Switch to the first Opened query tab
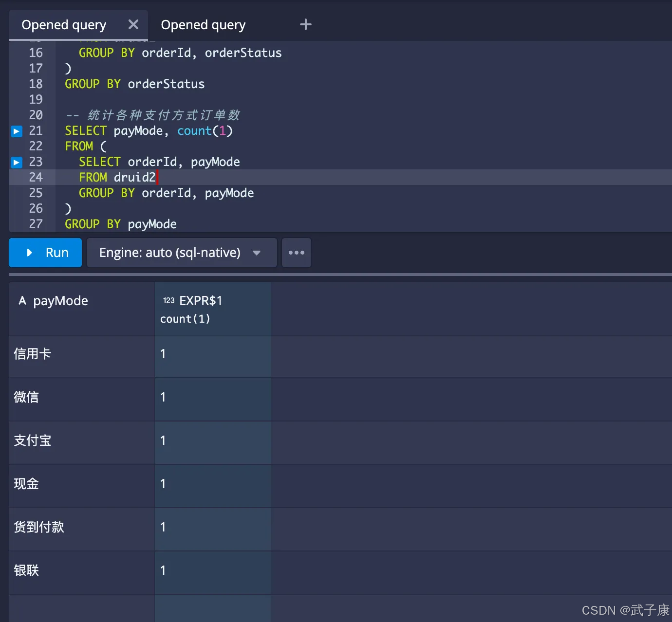 click(x=64, y=24)
